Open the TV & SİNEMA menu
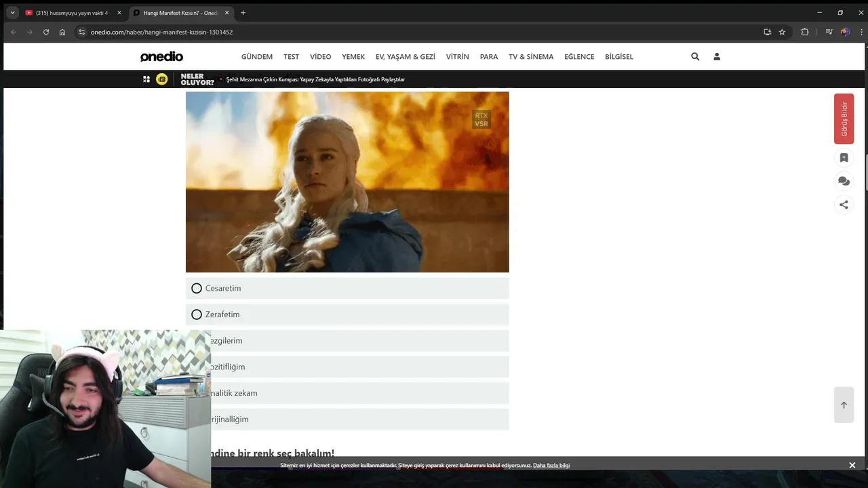This screenshot has width=868, height=488. pyautogui.click(x=531, y=57)
